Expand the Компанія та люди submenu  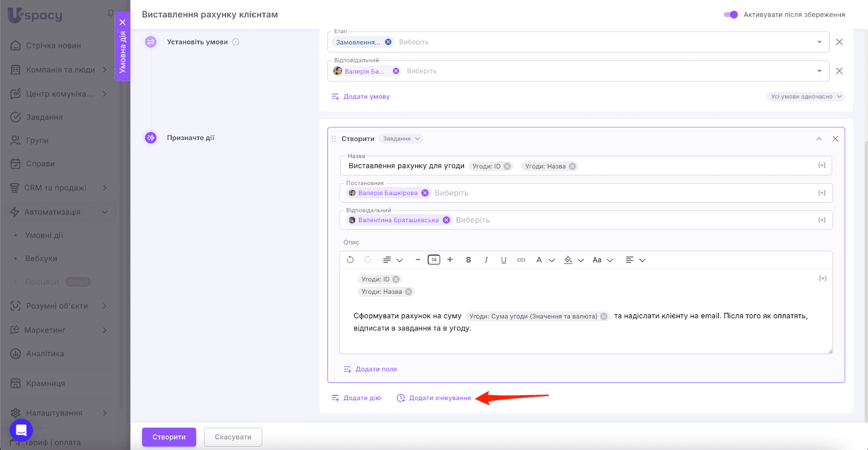(105, 69)
